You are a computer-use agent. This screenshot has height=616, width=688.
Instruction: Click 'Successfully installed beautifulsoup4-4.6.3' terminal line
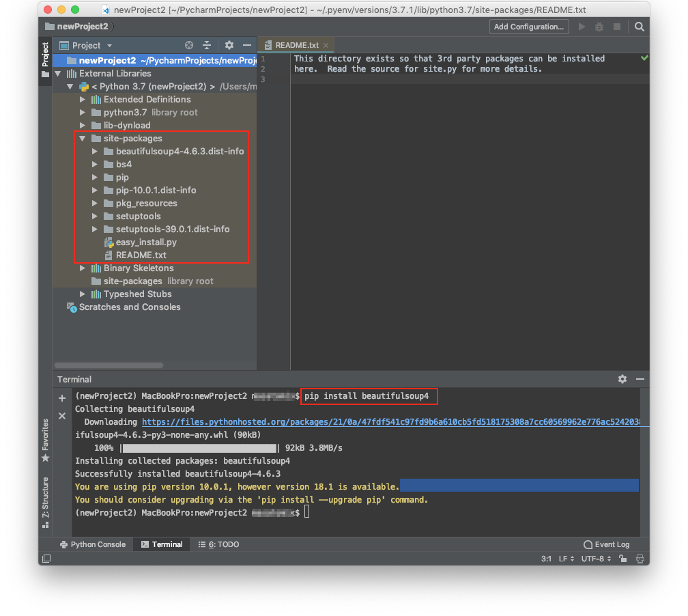(x=177, y=474)
